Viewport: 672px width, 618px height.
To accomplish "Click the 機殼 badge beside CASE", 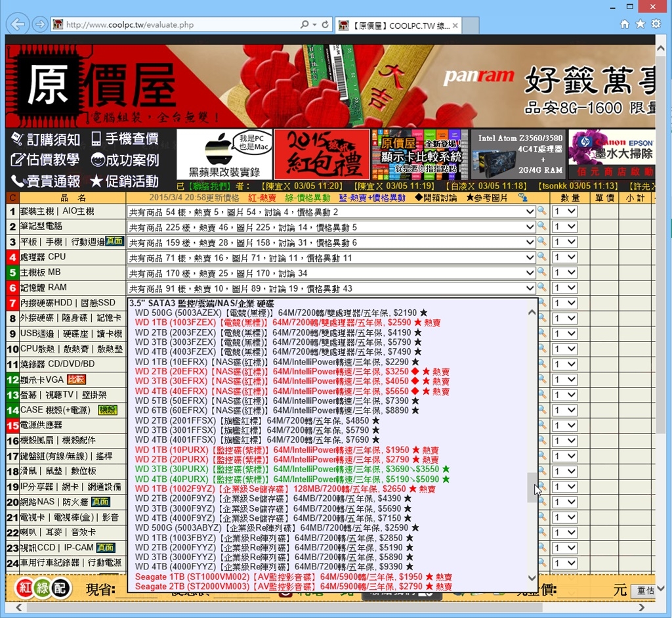I will (108, 410).
